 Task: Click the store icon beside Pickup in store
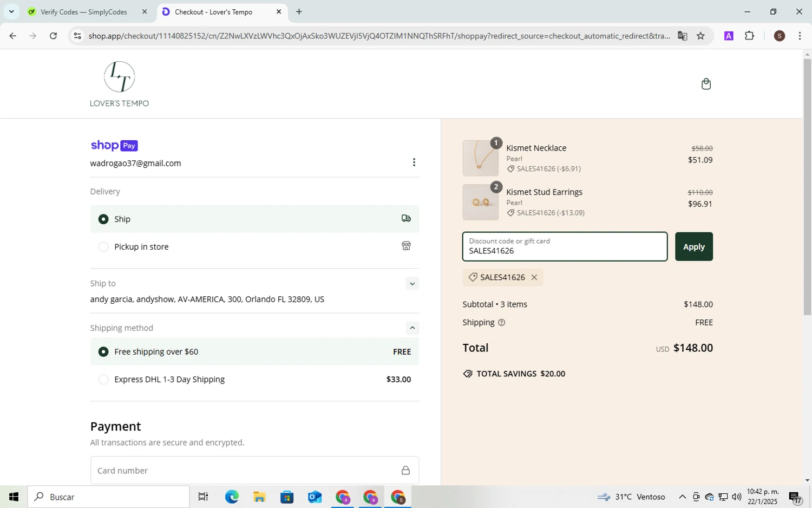(x=406, y=246)
